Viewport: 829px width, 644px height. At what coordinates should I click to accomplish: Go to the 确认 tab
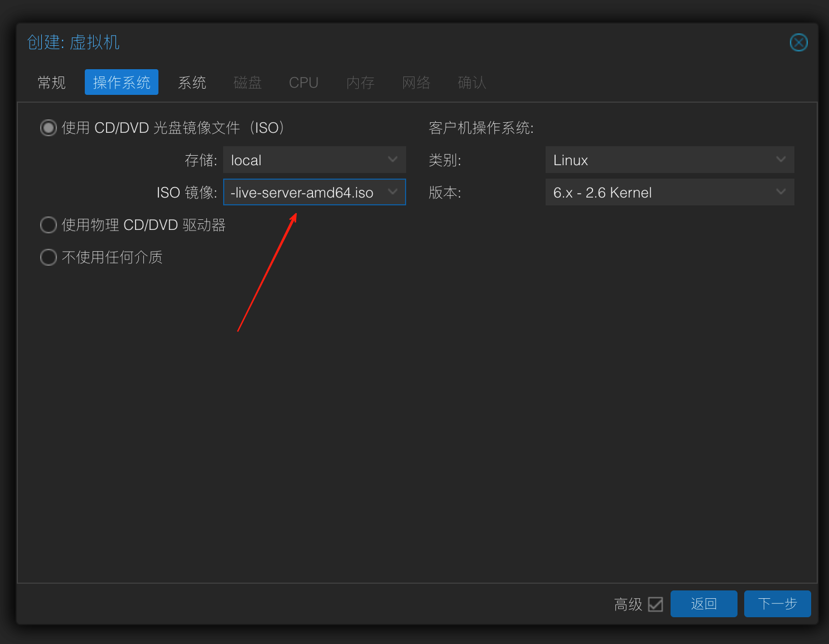coord(472,83)
